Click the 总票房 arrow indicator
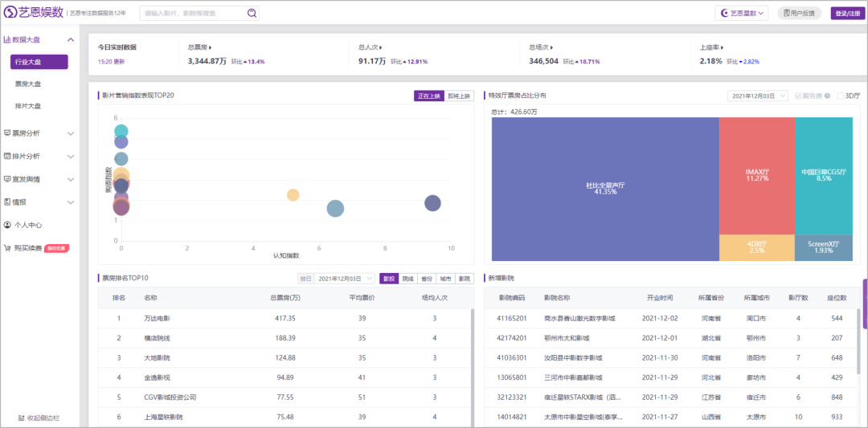Screen dimensions: 868x428 point(212,47)
